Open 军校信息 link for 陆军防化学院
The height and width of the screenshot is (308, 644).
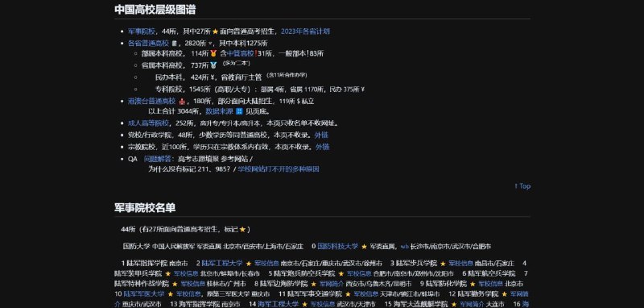(x=491, y=284)
